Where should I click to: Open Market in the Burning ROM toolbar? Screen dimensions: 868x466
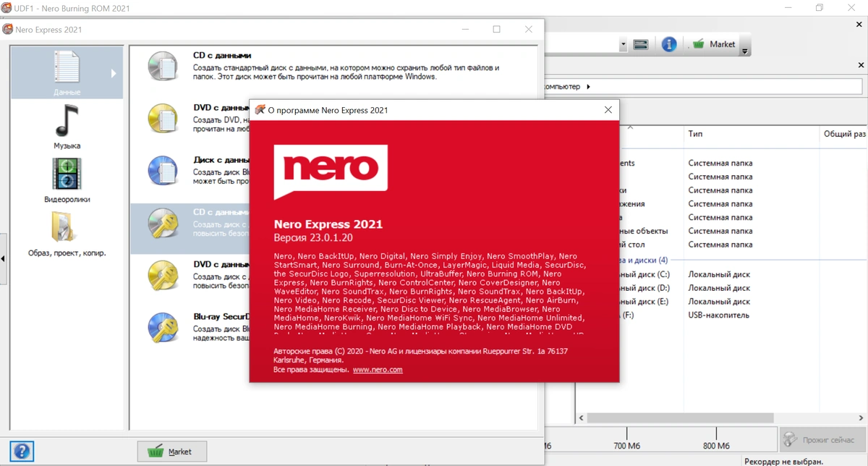pyautogui.click(x=714, y=44)
